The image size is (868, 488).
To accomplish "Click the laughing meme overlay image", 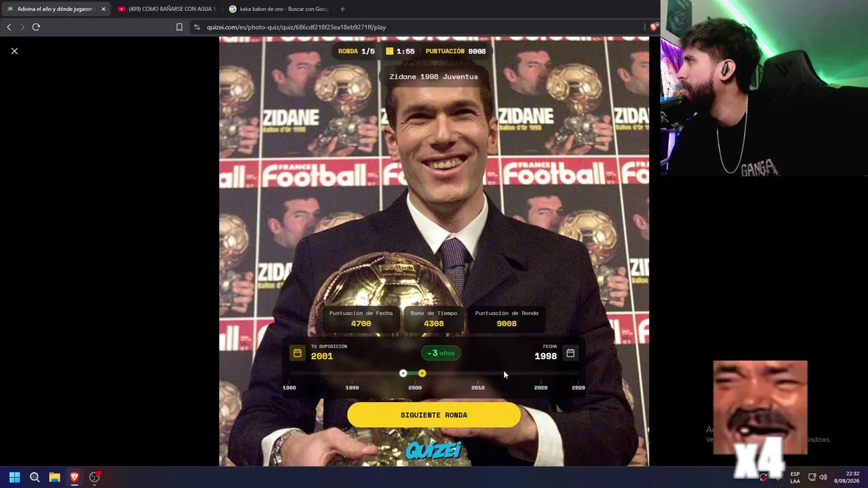I will (x=760, y=407).
